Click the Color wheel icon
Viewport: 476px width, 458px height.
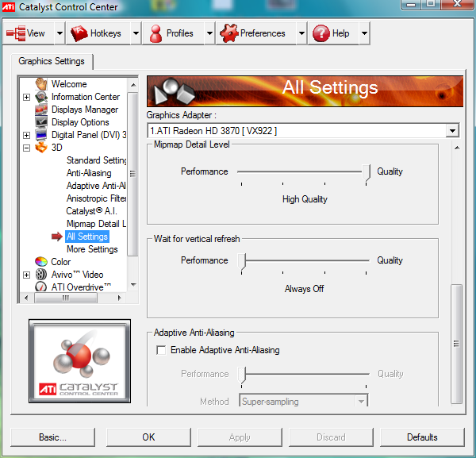[x=41, y=261]
